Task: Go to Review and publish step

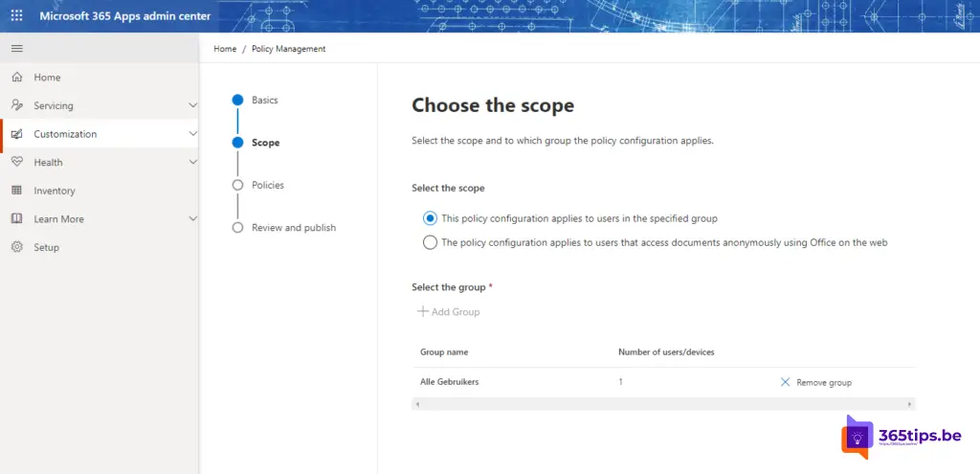Action: click(x=283, y=228)
